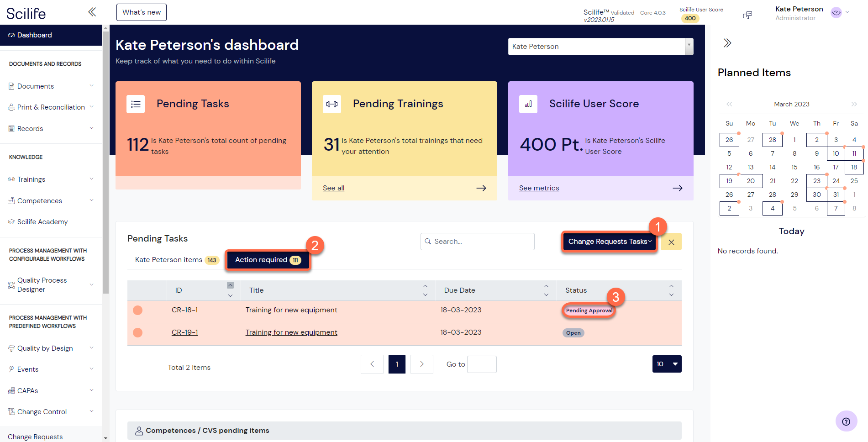Open the See all trainings link
Image resolution: width=868 pixels, height=442 pixels.
[333, 188]
